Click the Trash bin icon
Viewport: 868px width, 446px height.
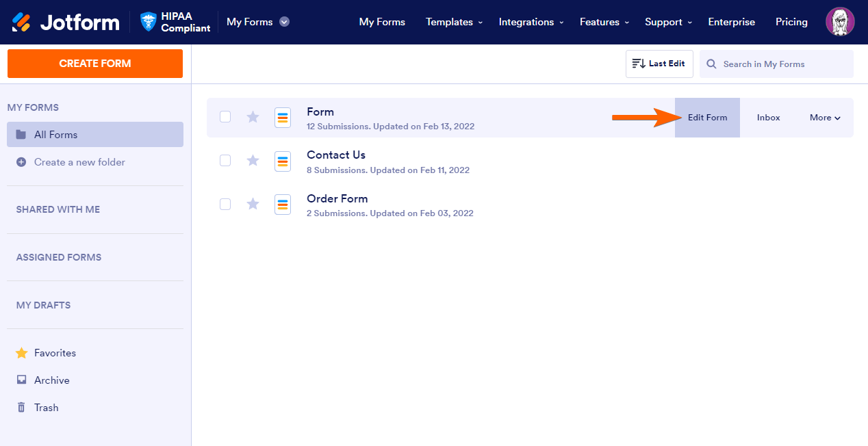[x=21, y=408]
